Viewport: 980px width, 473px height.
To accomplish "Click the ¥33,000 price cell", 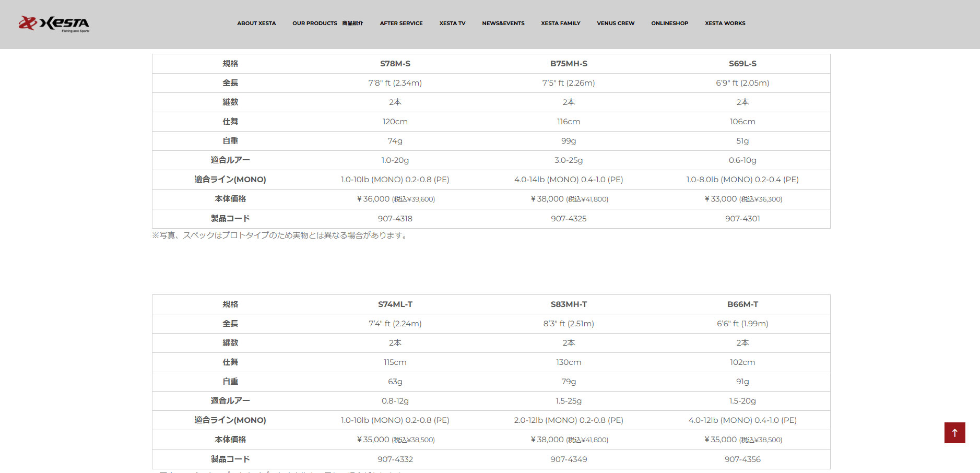I will (x=742, y=199).
